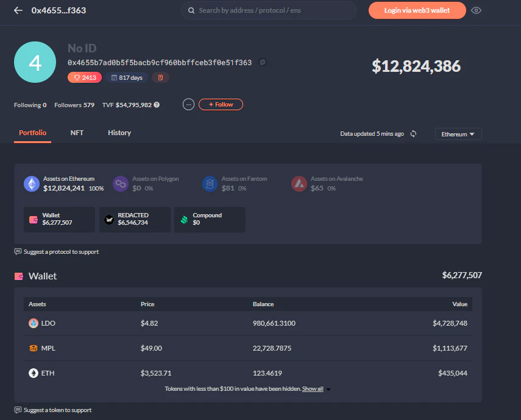This screenshot has height=420, width=521.
Task: Click the Suggest a protocol to support link
Action: click(60, 251)
